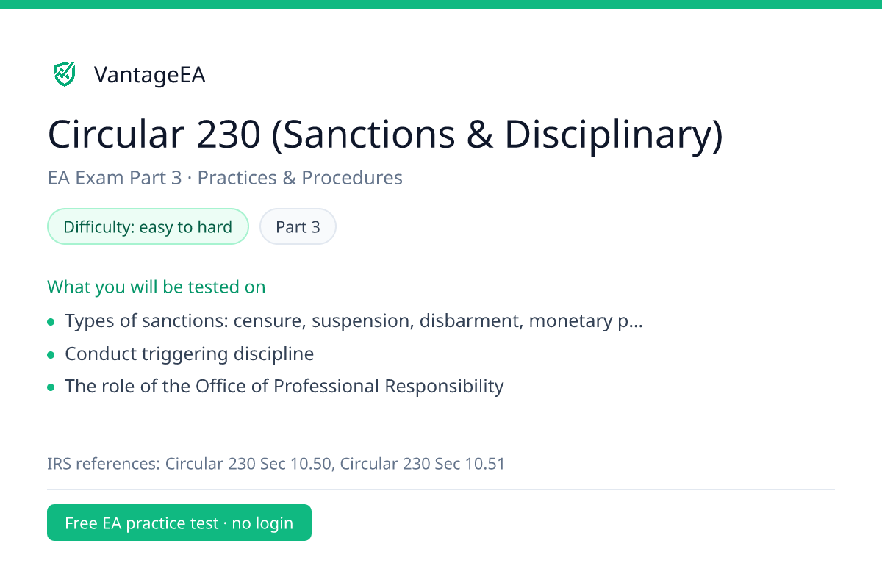Click the VantageEA shield logo icon
Screen dimensions: 882x588
click(x=65, y=73)
